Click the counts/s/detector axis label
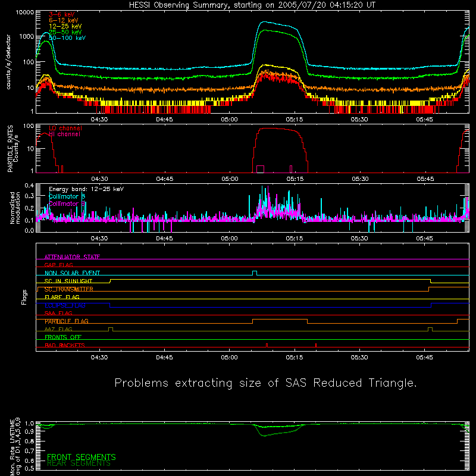 8,62
